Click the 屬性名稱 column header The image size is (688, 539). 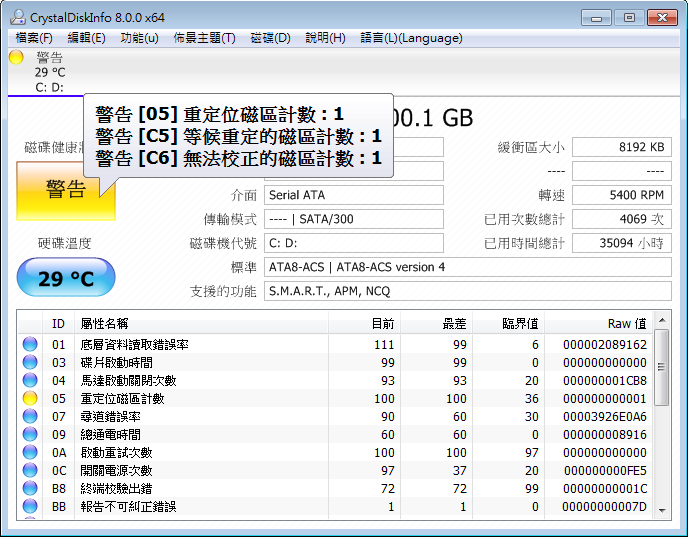pyautogui.click(x=201, y=323)
